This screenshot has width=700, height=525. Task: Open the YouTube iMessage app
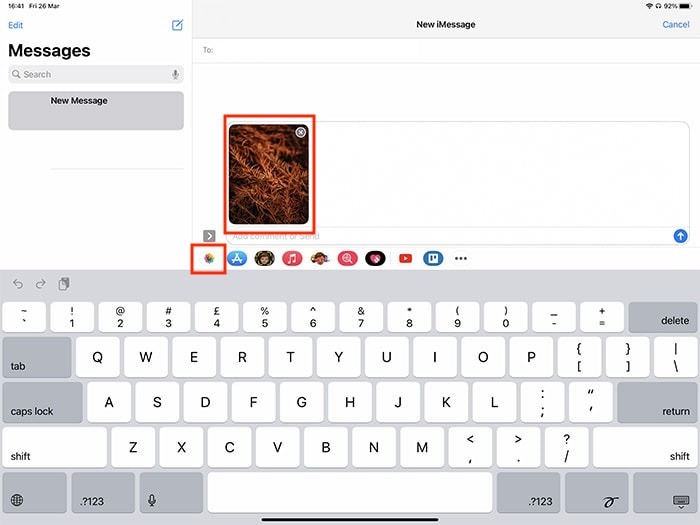(x=405, y=258)
